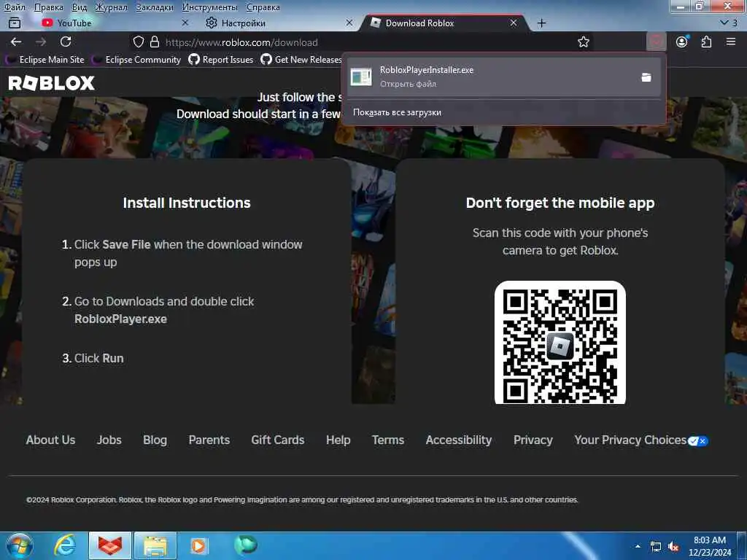Launch Internet Explorer from taskbar
This screenshot has width=747, height=560.
tap(64, 545)
